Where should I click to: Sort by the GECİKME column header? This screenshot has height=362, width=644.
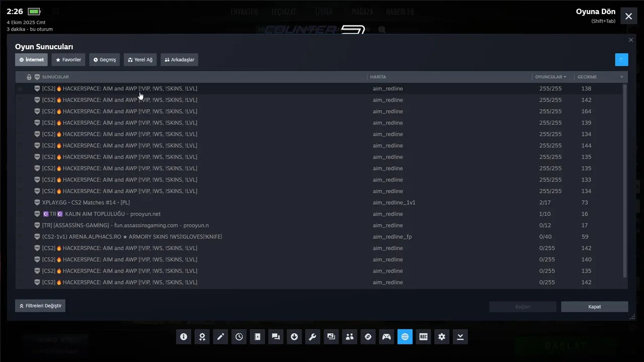587,77
